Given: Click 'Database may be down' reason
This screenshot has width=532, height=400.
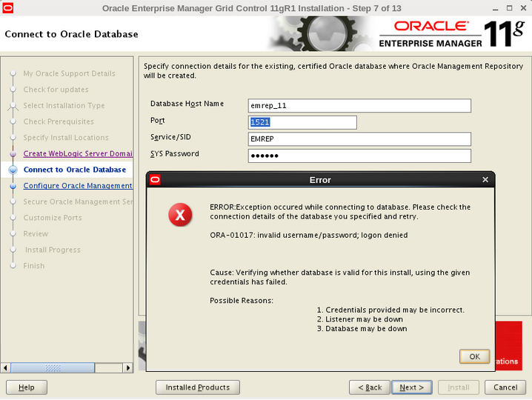Looking at the screenshot, I should coord(362,328).
